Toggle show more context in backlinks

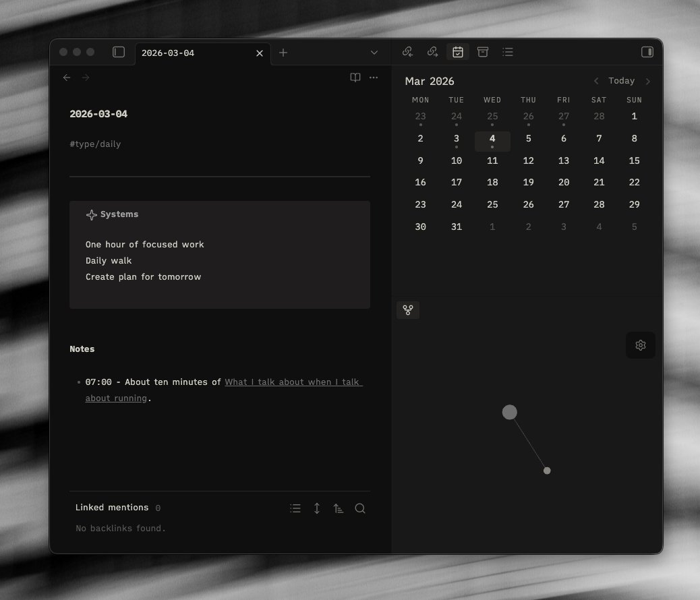coord(317,508)
